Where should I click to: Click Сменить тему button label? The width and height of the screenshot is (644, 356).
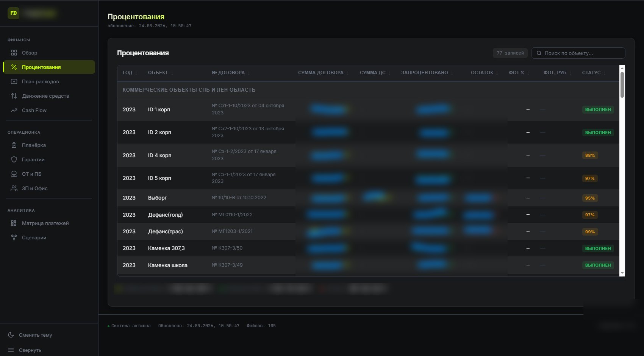[x=36, y=335]
